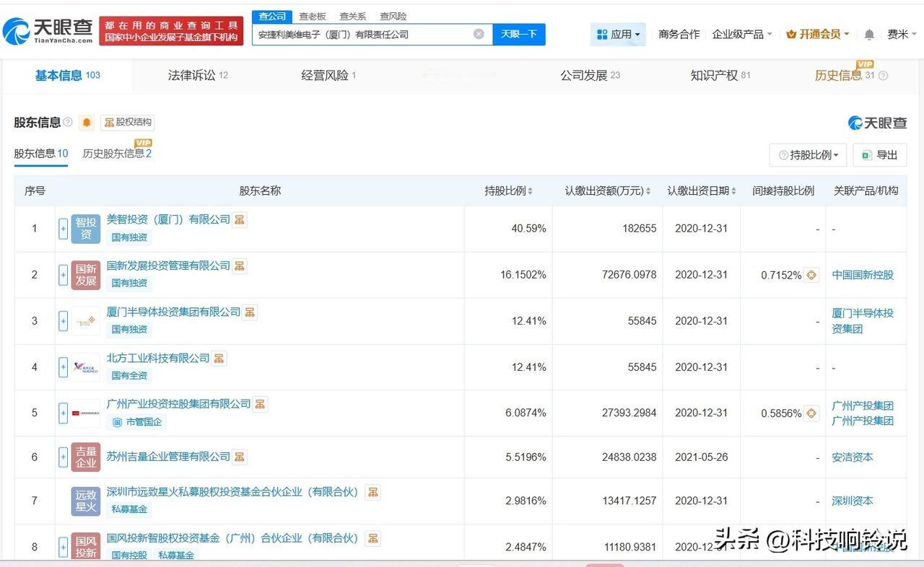Click the 远致星火 logo badge
The width and height of the screenshot is (924, 567).
coord(86,501)
